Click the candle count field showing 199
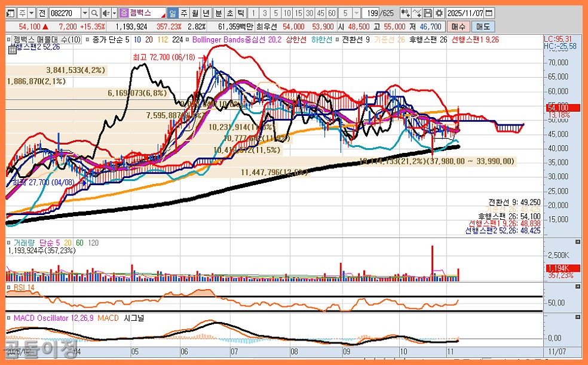Image resolution: width=588 pixels, height=365 pixels. (x=371, y=14)
